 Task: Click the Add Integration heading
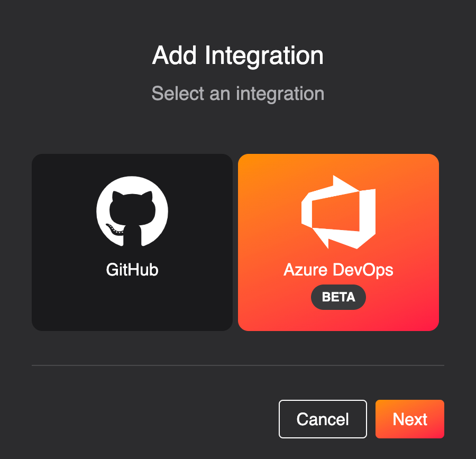(x=238, y=56)
